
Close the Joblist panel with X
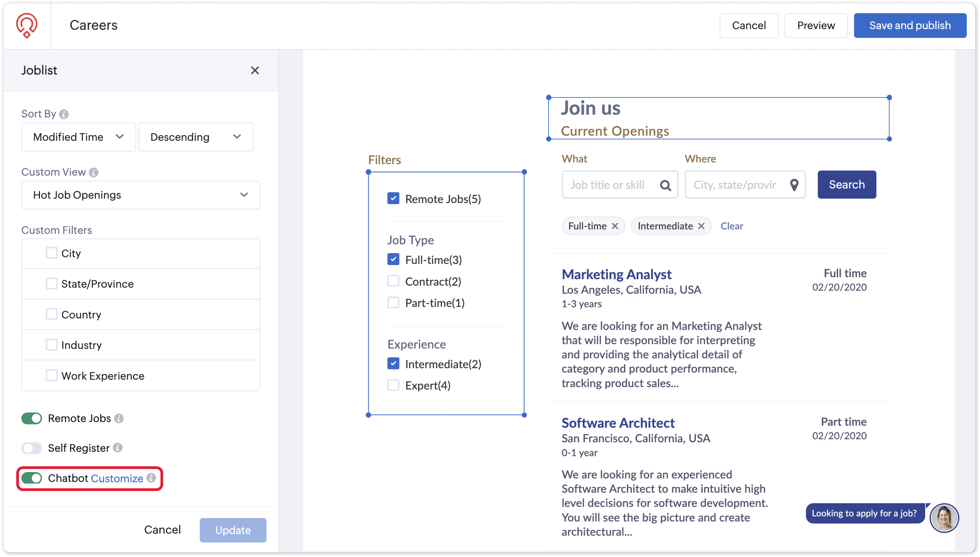(x=255, y=70)
